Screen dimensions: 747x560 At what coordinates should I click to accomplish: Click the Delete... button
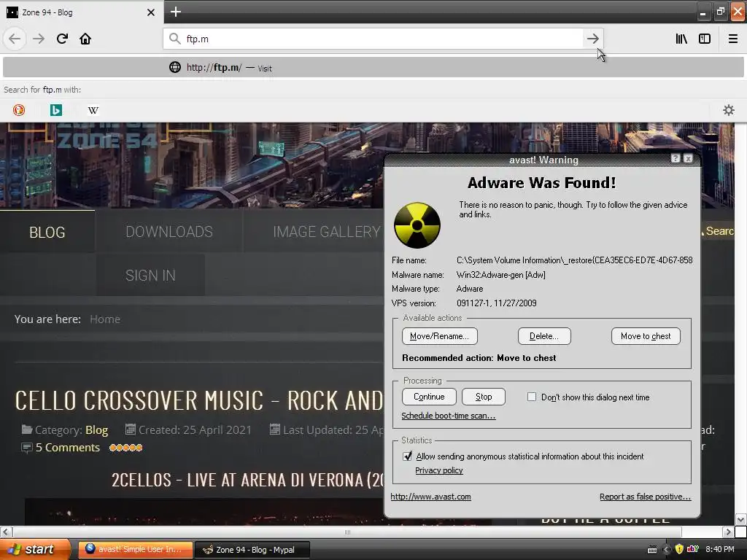pos(544,336)
